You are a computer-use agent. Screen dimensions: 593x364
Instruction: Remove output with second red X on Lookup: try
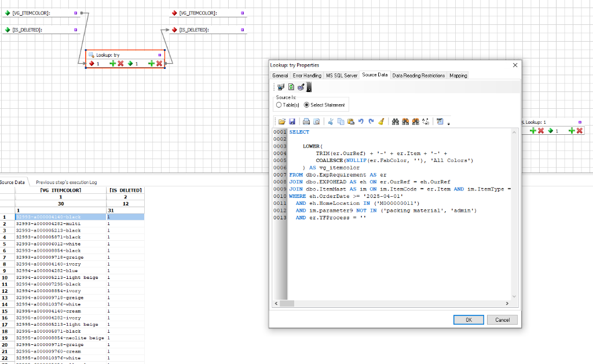click(x=159, y=64)
